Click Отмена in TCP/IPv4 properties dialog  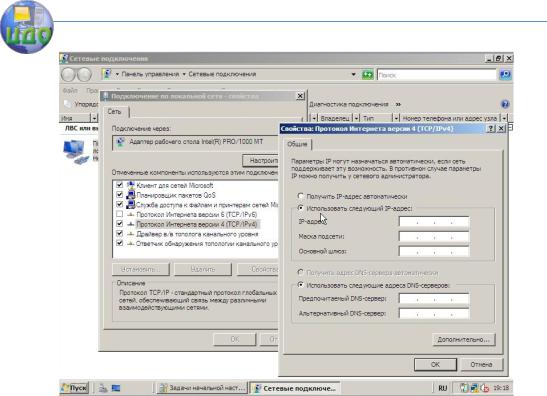coord(481,365)
